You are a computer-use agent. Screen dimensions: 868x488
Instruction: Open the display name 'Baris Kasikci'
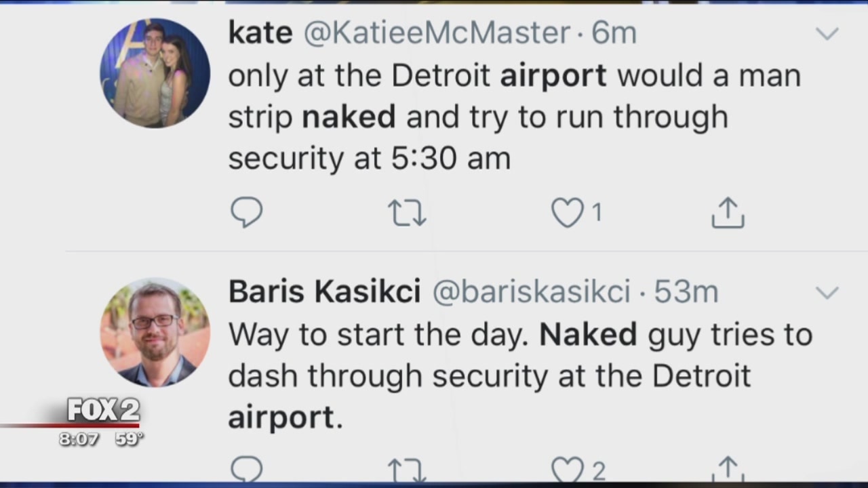(324, 292)
